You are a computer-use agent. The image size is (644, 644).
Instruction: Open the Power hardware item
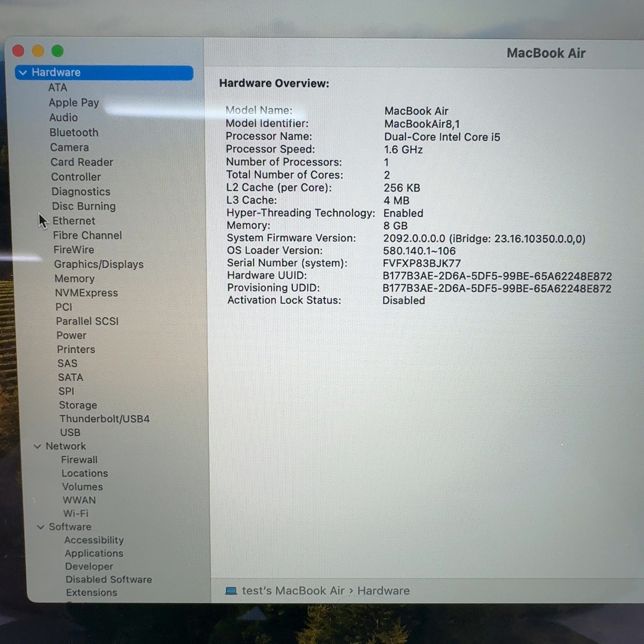(x=71, y=335)
